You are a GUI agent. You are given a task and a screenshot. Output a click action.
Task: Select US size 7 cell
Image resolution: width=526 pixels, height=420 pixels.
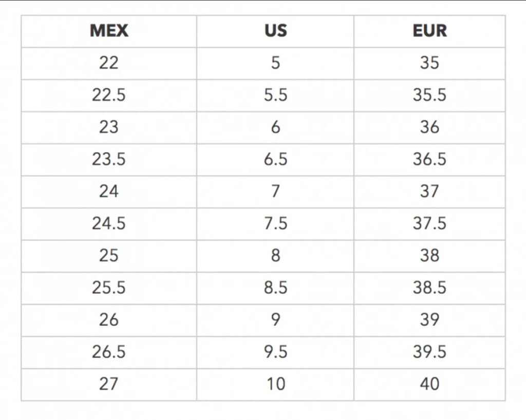(275, 192)
